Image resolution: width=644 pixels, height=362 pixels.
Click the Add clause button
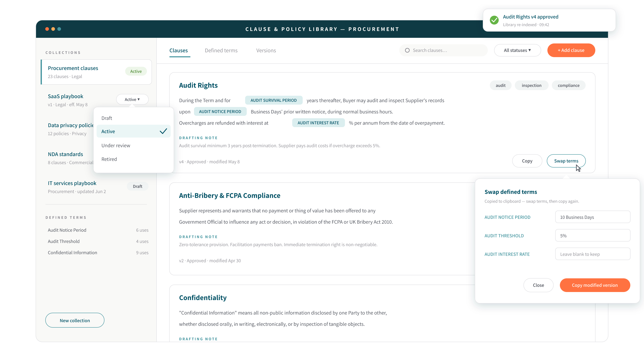pos(571,50)
